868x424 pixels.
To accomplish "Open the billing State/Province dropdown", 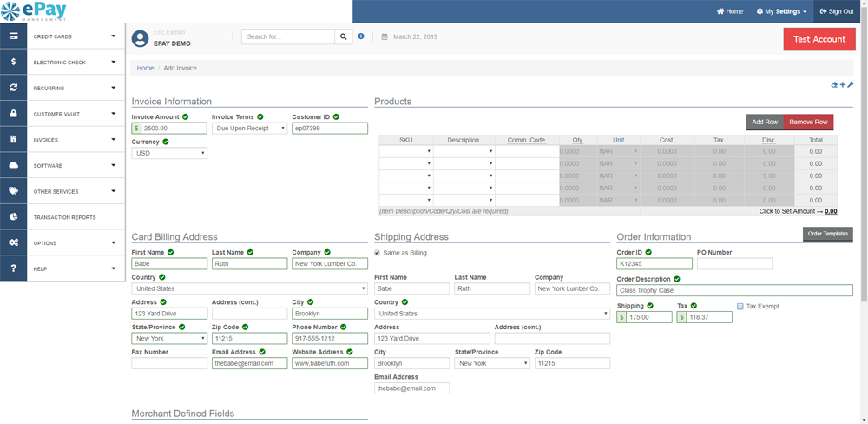I will 169,339.
